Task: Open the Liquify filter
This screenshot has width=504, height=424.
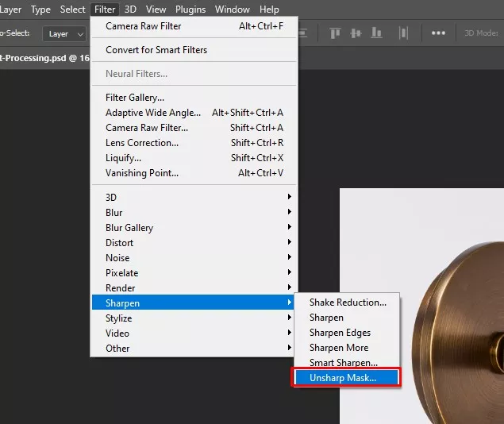Action: pyautogui.click(x=194, y=158)
